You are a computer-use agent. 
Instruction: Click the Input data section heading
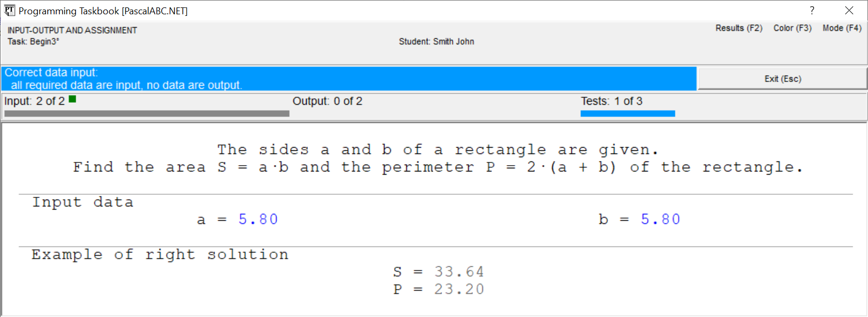[x=83, y=202]
